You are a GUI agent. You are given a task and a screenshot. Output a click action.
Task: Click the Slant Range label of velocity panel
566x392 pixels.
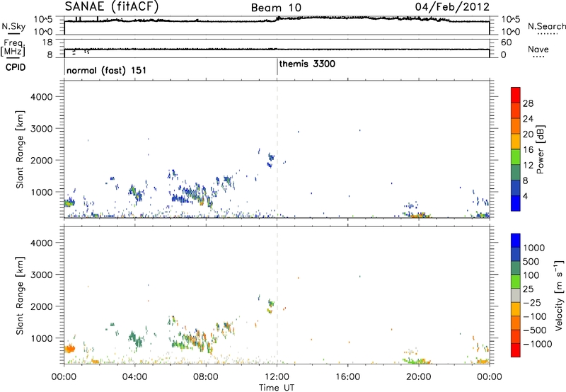[20, 296]
